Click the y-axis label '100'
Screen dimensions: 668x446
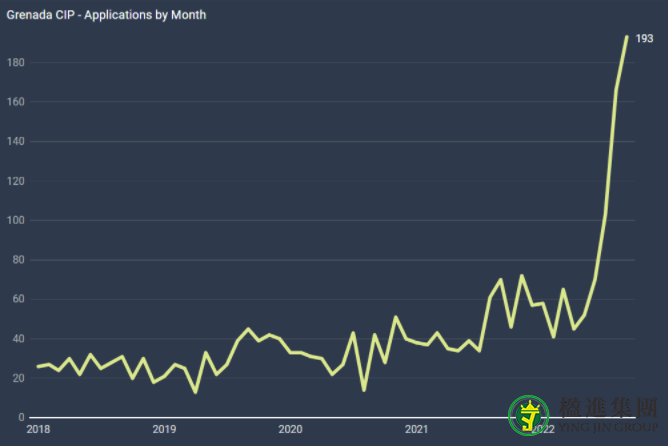click(16, 220)
